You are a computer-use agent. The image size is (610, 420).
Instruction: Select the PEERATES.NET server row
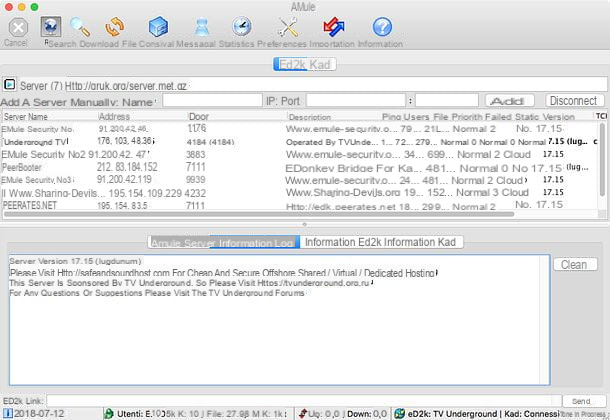(299, 205)
